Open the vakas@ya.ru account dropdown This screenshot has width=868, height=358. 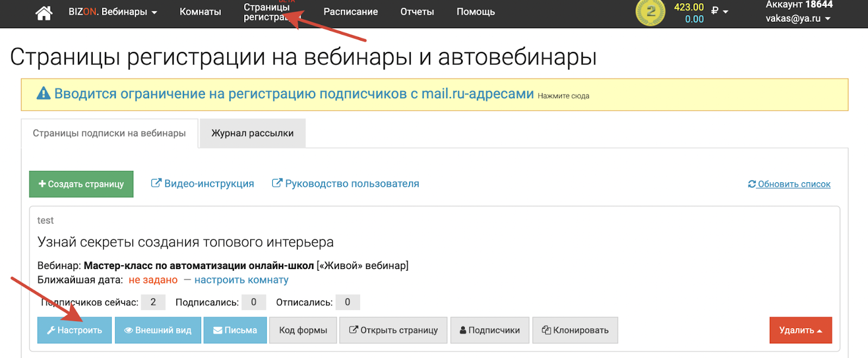click(x=797, y=18)
